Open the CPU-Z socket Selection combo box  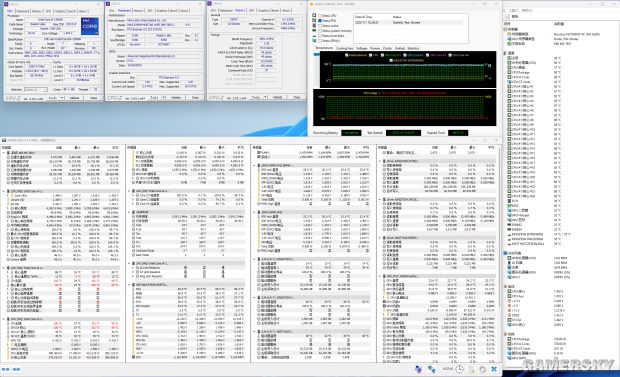click(36, 90)
